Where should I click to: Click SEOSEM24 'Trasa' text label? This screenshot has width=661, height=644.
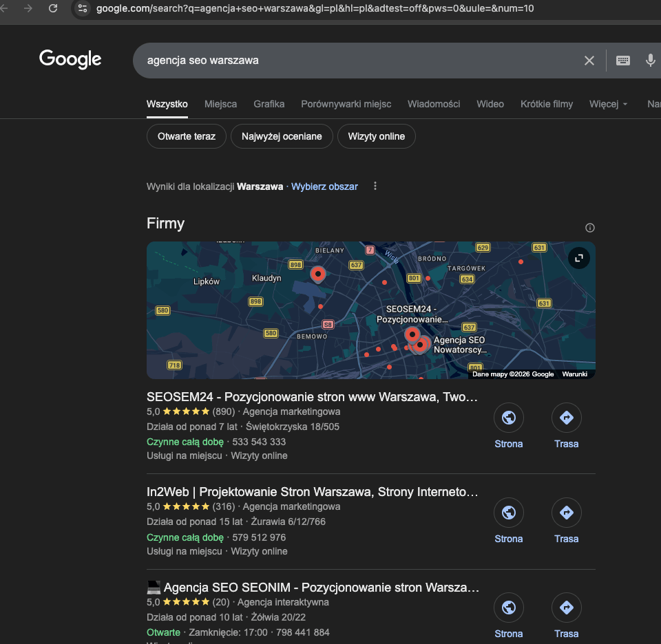(x=567, y=444)
